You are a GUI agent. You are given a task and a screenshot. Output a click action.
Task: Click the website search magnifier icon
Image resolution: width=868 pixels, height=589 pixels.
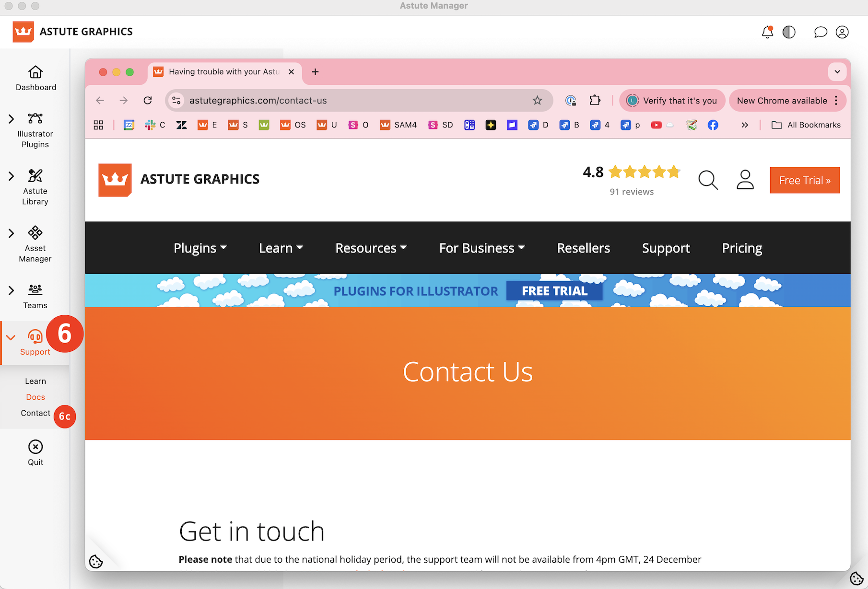tap(708, 180)
